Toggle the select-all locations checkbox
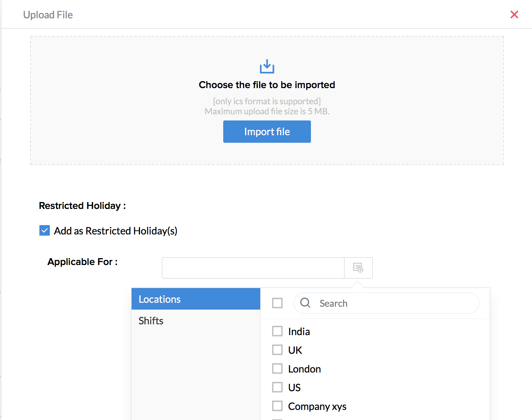Screen dimensions: 532x420 (277, 303)
